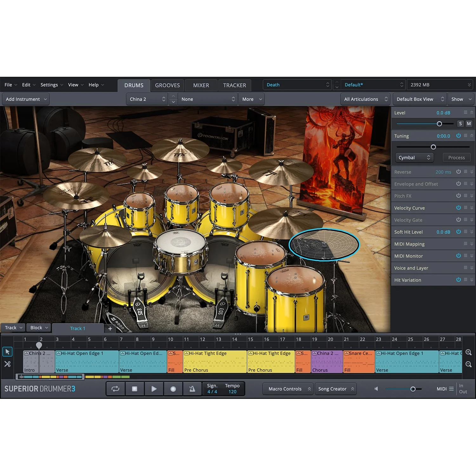Adjust the master volume slider handle
The image size is (476, 476).
pos(413,389)
